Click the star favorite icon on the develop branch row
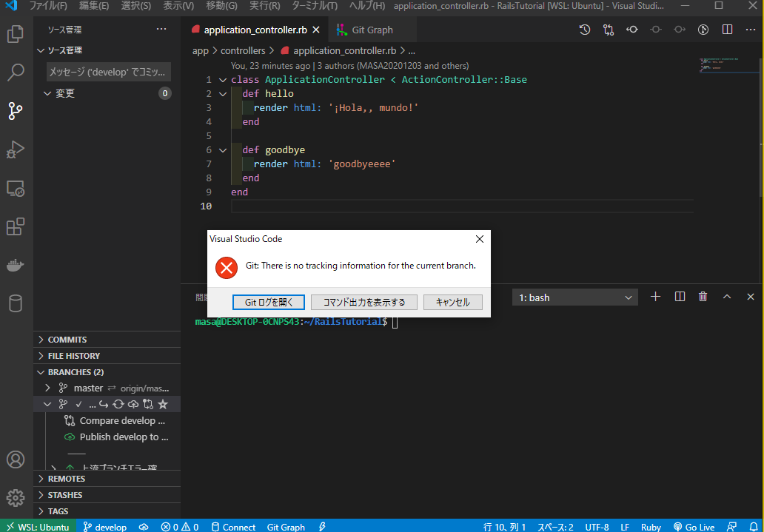This screenshot has height=532, width=764. pyautogui.click(x=163, y=404)
